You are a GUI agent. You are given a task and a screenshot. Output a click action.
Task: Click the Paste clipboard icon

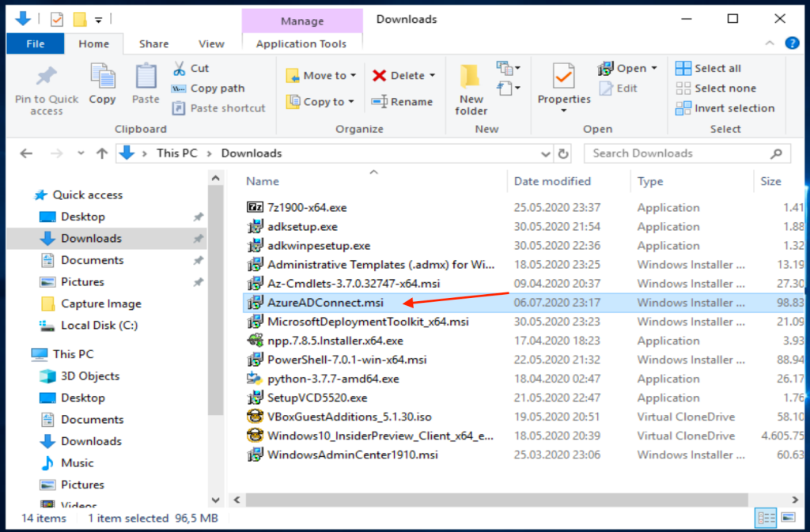pos(146,77)
